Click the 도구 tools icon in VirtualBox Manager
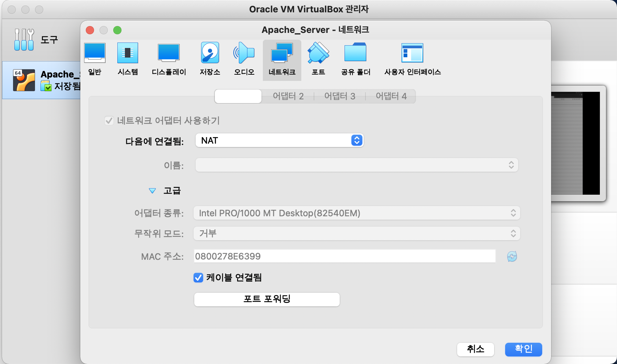Viewport: 617px width, 364px height. click(24, 39)
